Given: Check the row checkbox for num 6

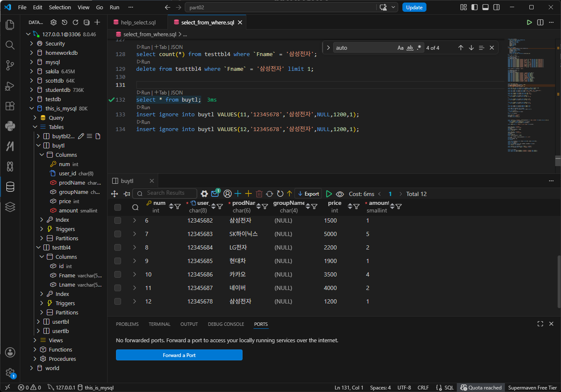Looking at the screenshot, I should click(118, 220).
